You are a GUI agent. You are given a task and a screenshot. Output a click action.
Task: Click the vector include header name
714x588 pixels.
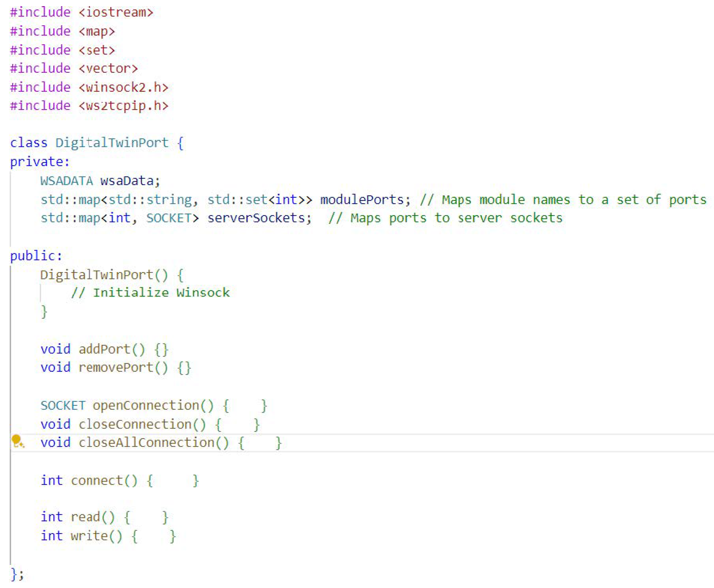coord(108,69)
